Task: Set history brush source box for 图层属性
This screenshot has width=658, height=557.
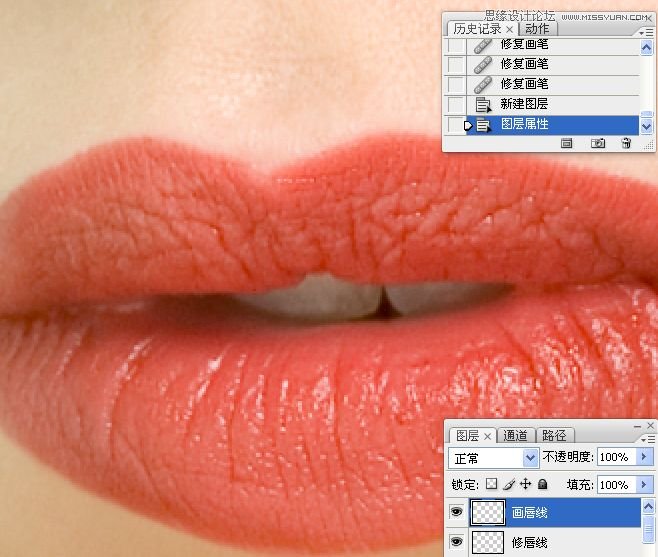Action: (x=456, y=125)
